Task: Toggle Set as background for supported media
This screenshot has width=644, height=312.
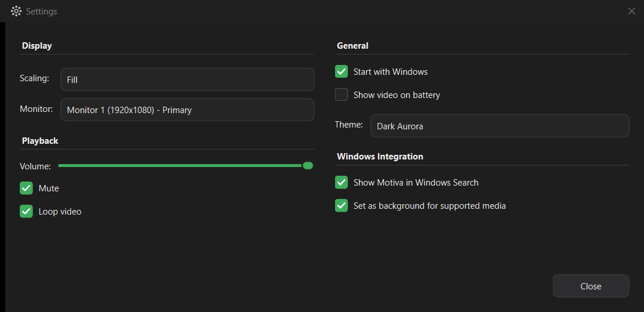Action: 341,205
